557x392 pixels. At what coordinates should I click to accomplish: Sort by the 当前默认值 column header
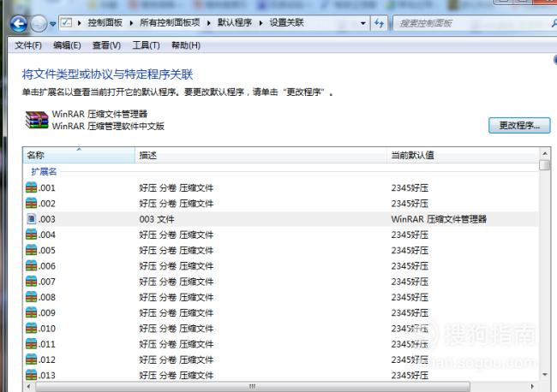point(463,155)
